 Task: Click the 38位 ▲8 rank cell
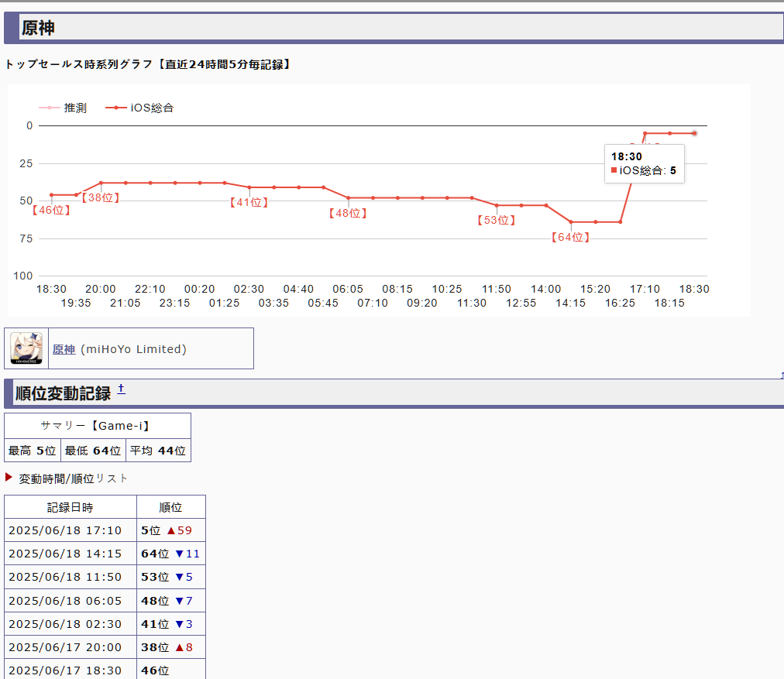coord(171,647)
